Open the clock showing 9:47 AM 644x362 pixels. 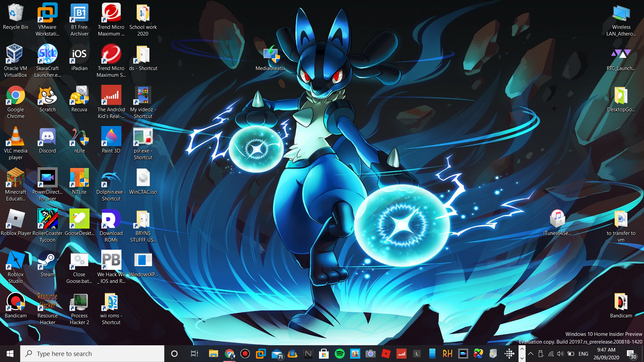coord(606,354)
